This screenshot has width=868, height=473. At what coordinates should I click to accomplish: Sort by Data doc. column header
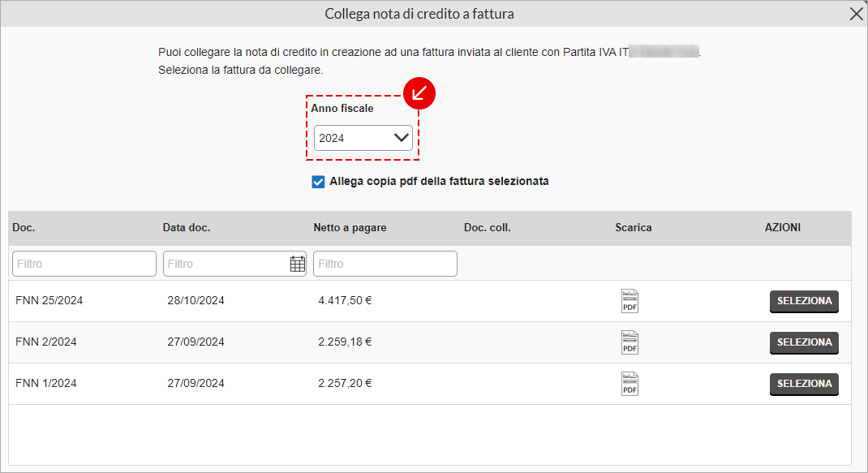coord(187,228)
